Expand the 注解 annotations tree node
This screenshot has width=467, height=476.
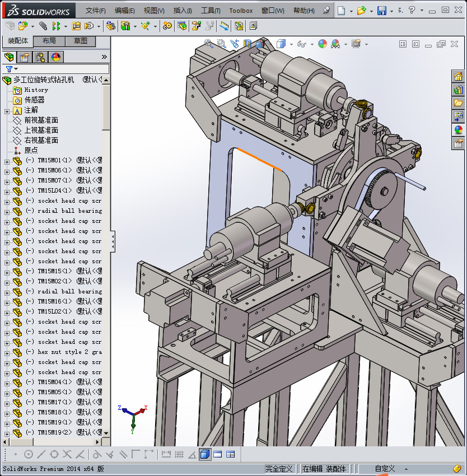(7, 110)
